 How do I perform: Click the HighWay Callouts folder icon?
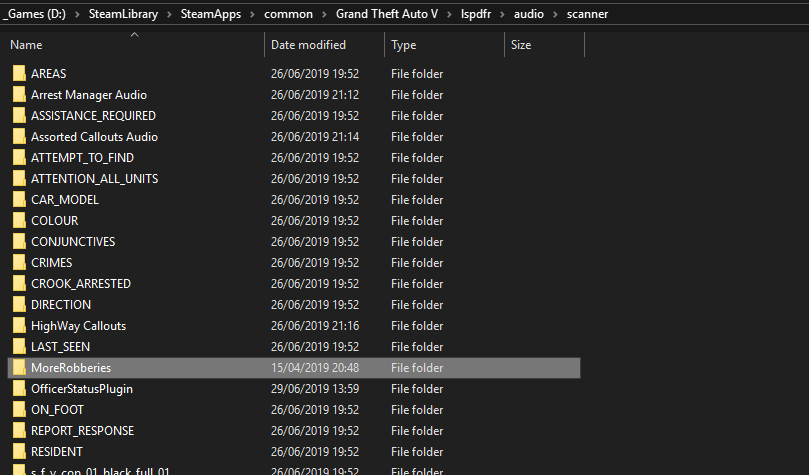click(x=19, y=325)
